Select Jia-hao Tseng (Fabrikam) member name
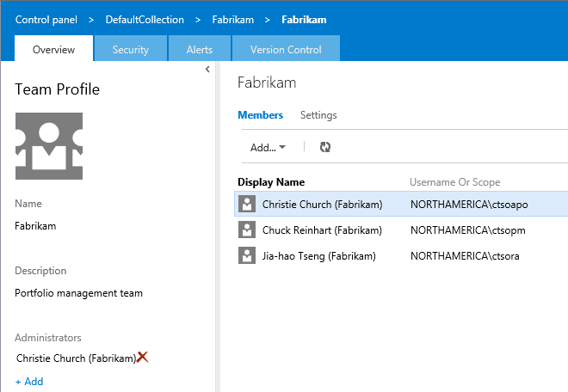The image size is (568, 392). click(318, 256)
